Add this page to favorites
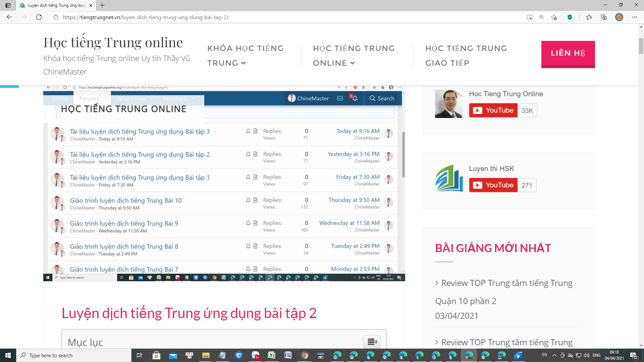 click(554, 17)
